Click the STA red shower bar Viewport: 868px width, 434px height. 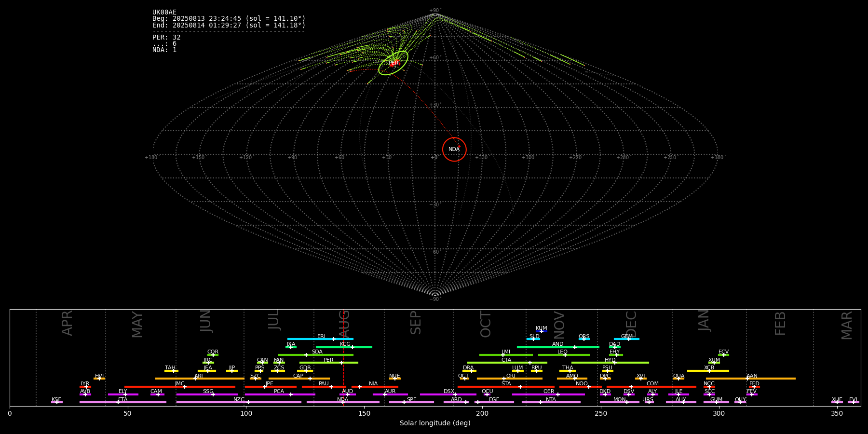pyautogui.click(x=506, y=387)
